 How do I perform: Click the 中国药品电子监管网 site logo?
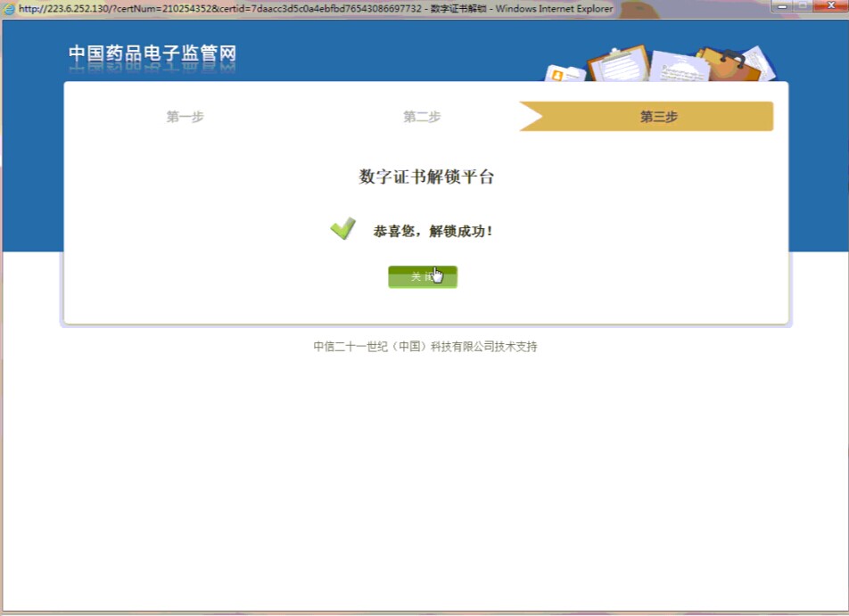(x=152, y=55)
